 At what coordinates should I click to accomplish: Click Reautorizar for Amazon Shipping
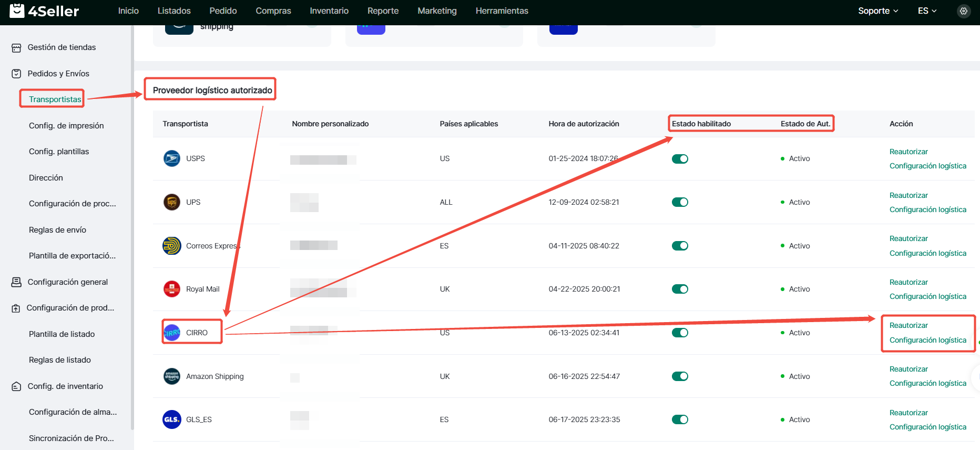[x=908, y=369]
